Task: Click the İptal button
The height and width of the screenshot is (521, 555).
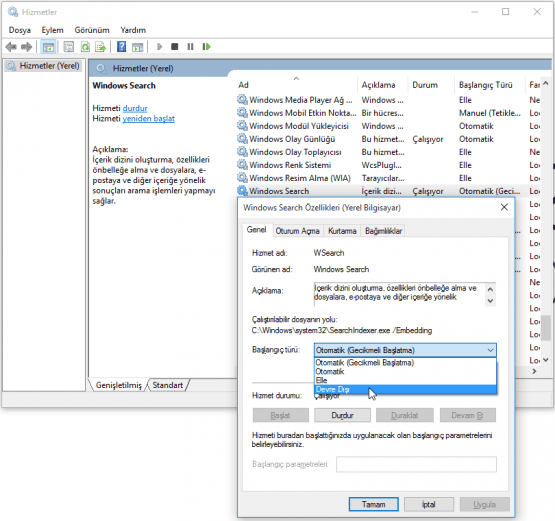Action: (429, 504)
